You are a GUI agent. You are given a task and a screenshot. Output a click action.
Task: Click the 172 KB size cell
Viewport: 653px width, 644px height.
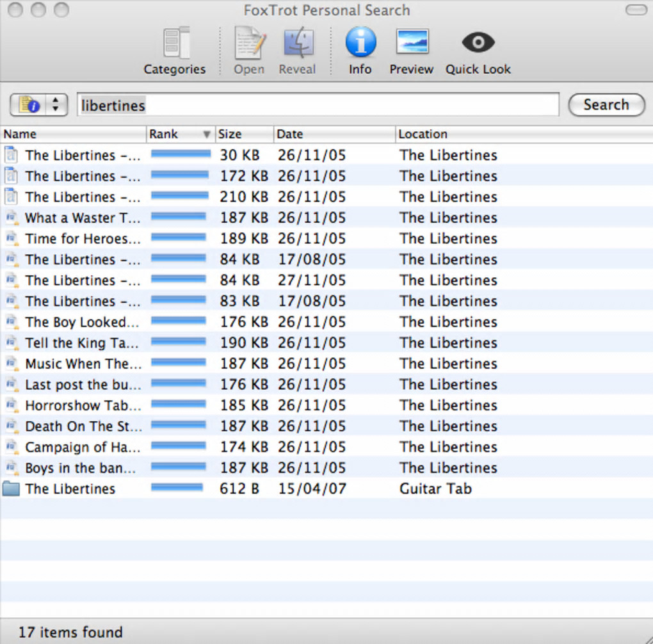coord(244,176)
